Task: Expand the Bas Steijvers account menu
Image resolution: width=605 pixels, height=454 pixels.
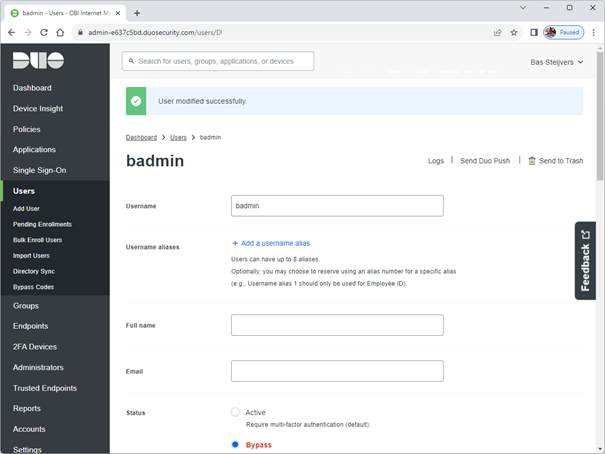Action: click(556, 62)
